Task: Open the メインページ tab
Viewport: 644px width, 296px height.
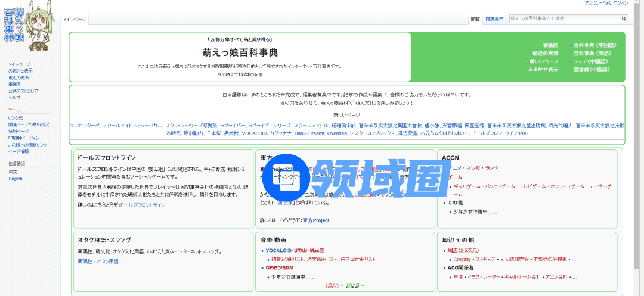Action: click(75, 20)
